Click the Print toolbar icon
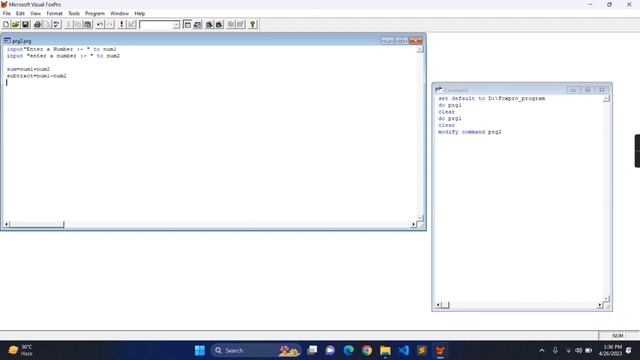This screenshot has width=640, height=360. (x=37, y=24)
